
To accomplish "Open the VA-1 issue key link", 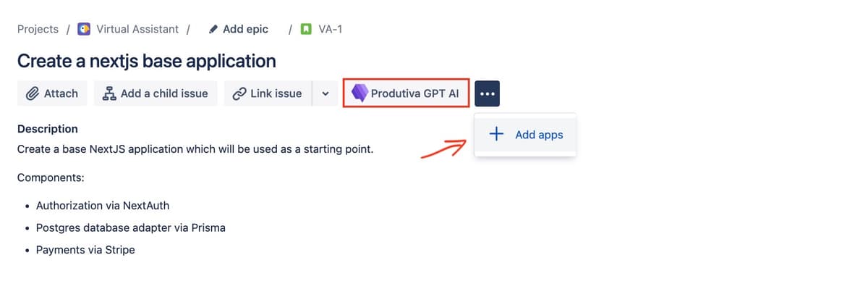I will (x=331, y=30).
